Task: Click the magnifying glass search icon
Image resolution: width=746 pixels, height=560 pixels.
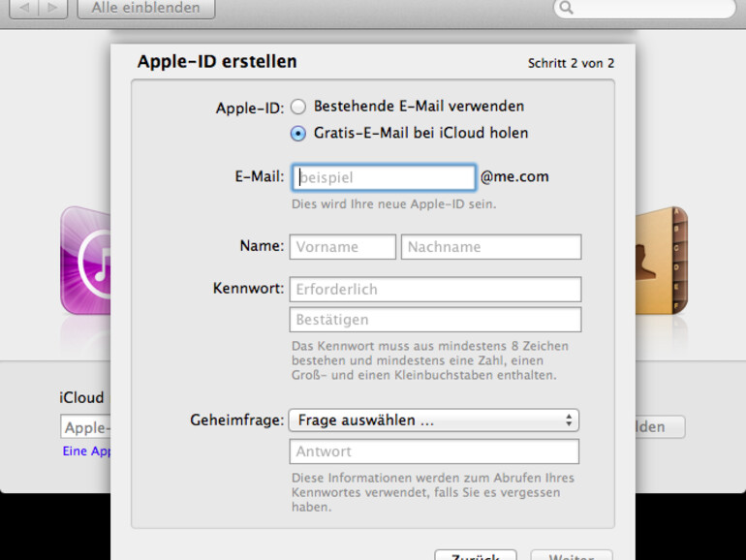Action: click(567, 8)
